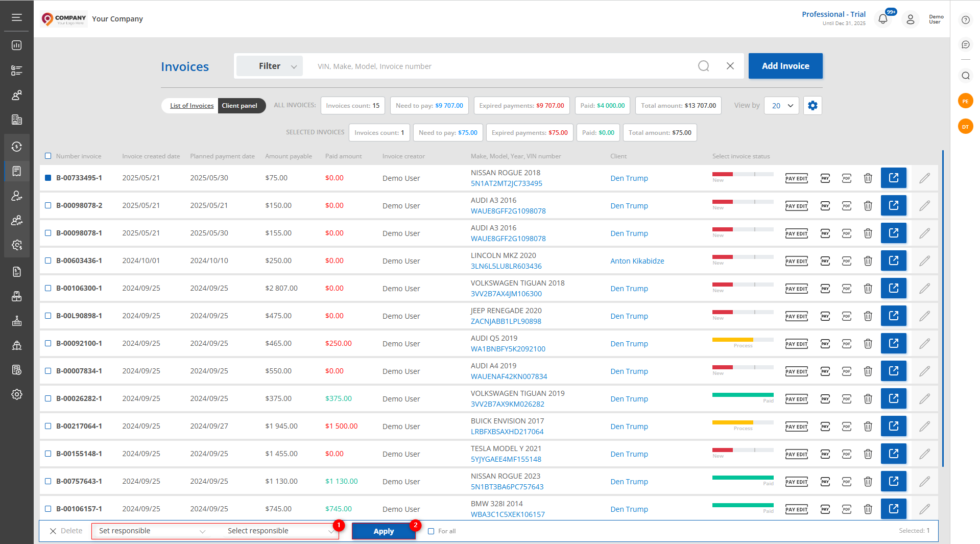Open the Set responsible action dropdown
The height and width of the screenshot is (544, 980).
coord(153,531)
